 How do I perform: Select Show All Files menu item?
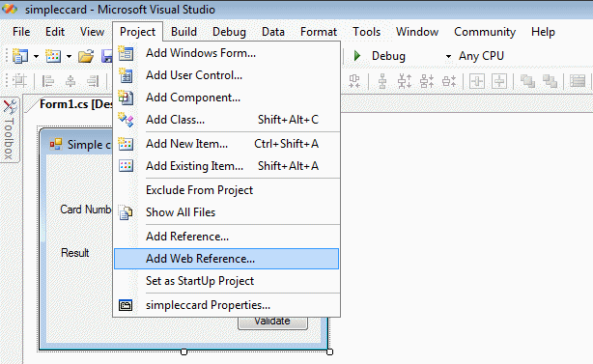[x=226, y=212]
